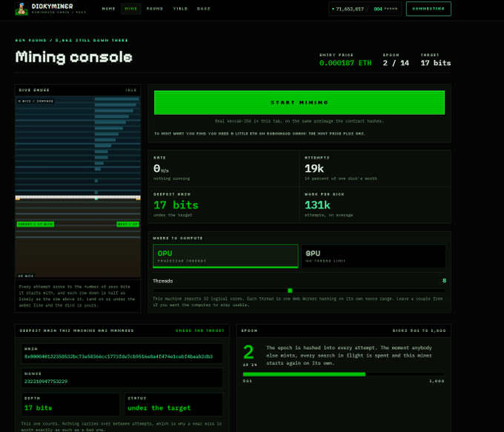Image resolution: width=504 pixels, height=432 pixels.
Task: Click the large epoch number 2
Action: coord(248,352)
